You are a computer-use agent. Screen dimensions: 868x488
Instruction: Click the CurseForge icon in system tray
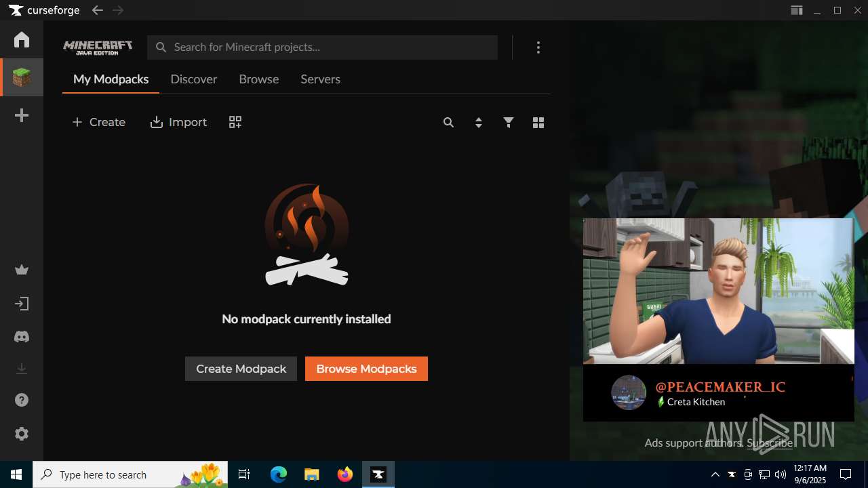click(x=732, y=474)
